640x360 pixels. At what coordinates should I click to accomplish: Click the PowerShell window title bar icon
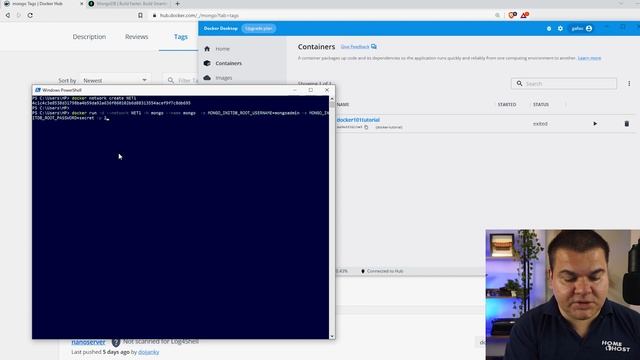pyautogui.click(x=38, y=90)
